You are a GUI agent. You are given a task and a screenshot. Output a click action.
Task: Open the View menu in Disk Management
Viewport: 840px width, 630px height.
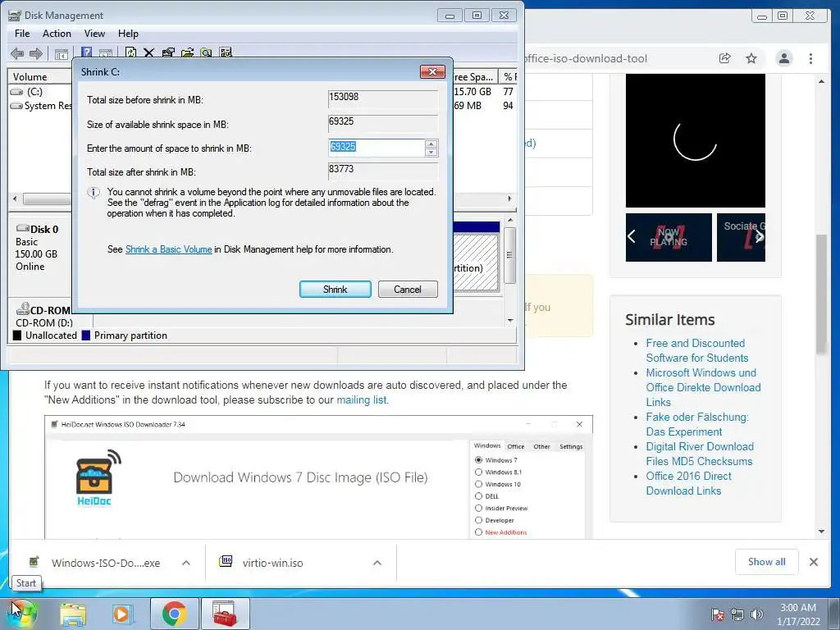94,34
